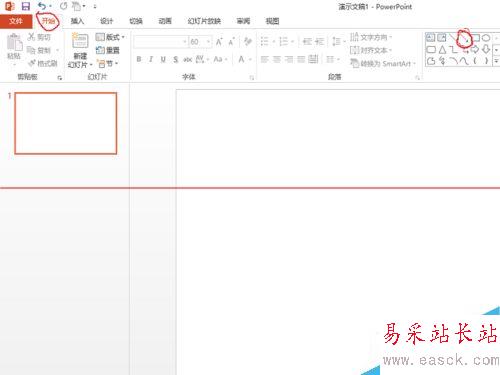Select the down block arrow shape
The image size is (500, 375).
486,50
